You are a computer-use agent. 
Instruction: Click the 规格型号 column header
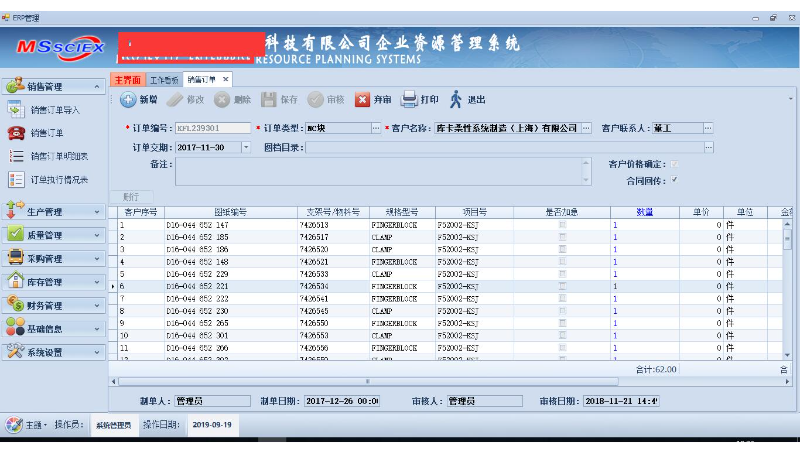[402, 212]
